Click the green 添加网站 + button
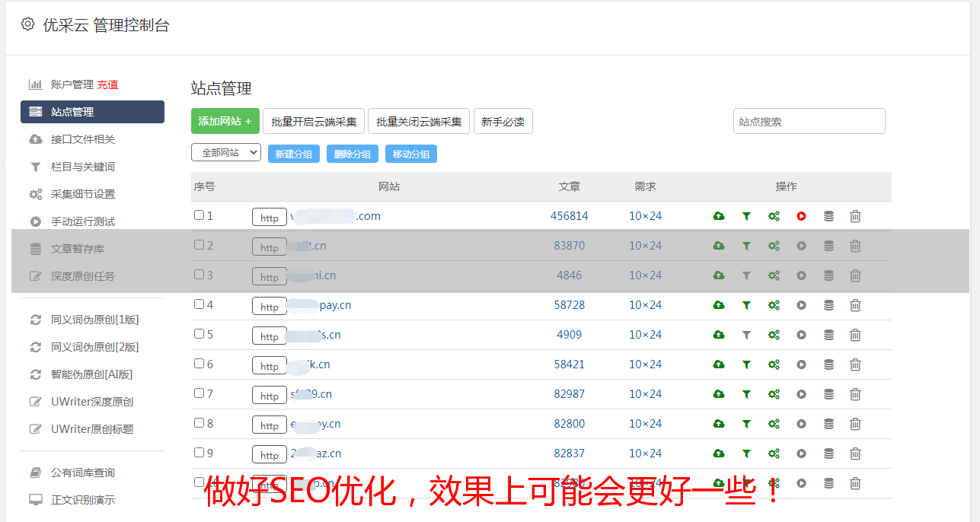This screenshot has height=522, width=980. 225,121
